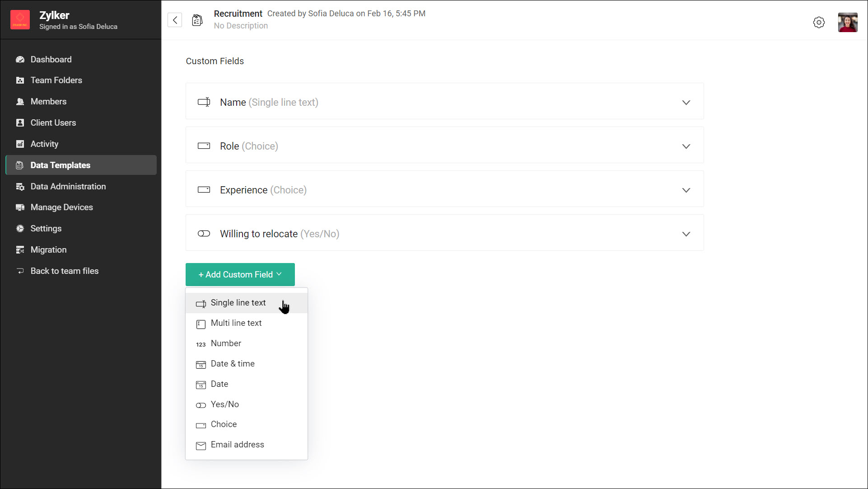Click the Manage Devices sidebar icon
The width and height of the screenshot is (868, 489).
click(20, 207)
